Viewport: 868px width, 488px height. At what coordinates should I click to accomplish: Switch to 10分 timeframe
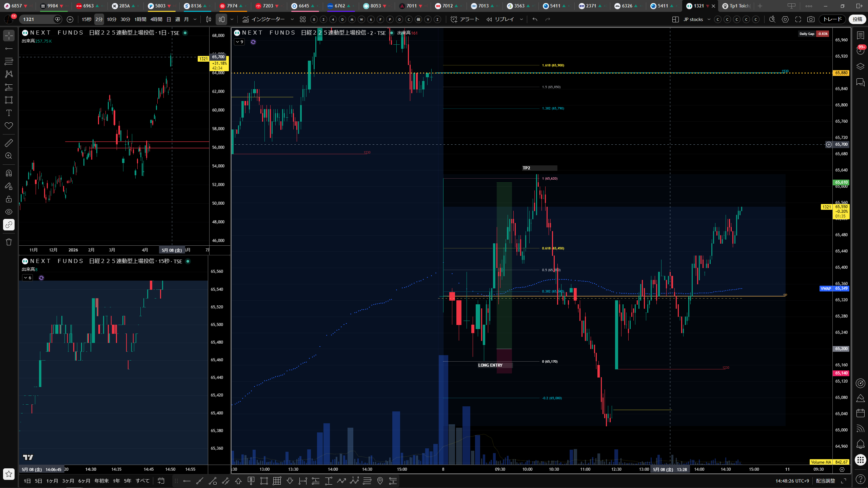112,19
